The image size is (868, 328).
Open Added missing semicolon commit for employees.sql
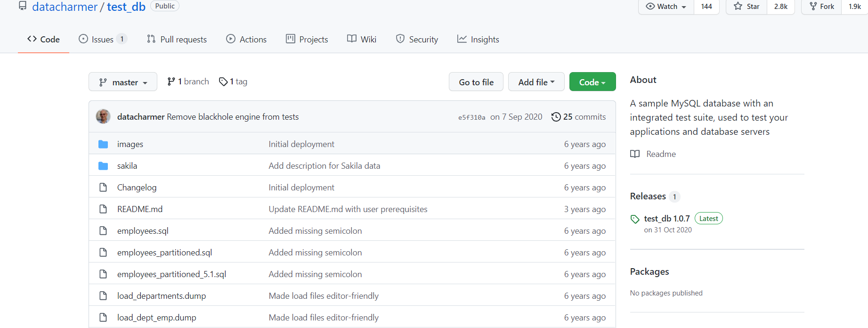(315, 231)
